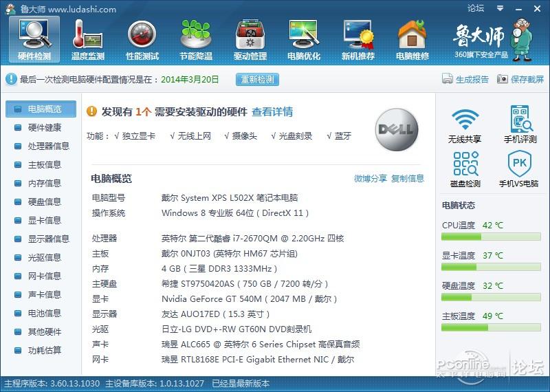The image size is (550, 392).
Task: Click the 希捷 ST9750420AS hard disk text
Action: click(x=245, y=284)
